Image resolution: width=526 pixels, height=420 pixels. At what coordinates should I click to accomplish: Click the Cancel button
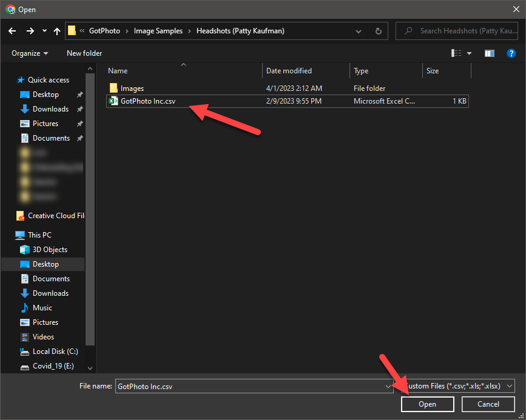[488, 404]
